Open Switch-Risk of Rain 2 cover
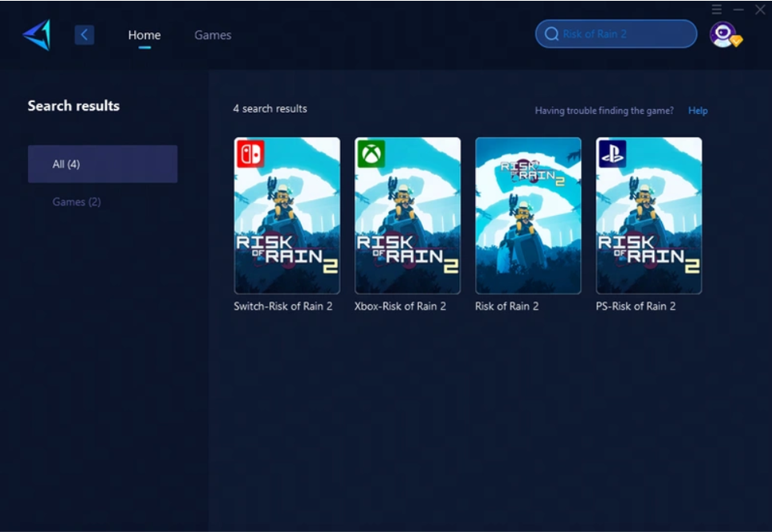Screen dimensions: 772x532 click(287, 216)
